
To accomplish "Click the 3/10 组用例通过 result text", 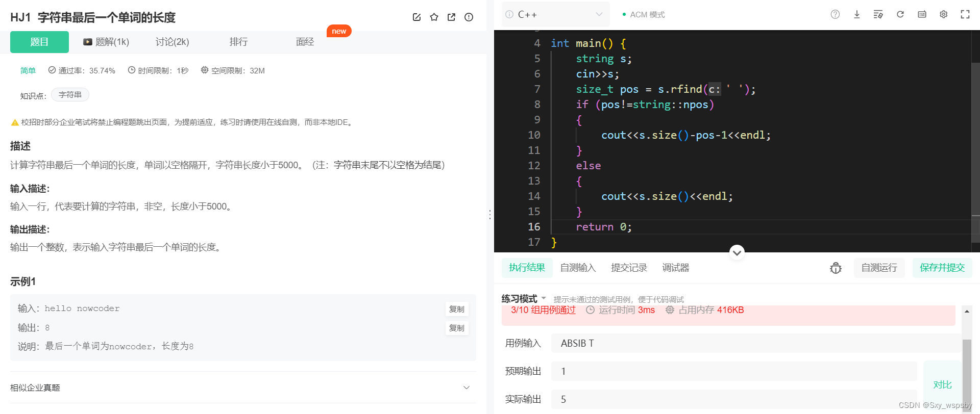I will pos(543,310).
